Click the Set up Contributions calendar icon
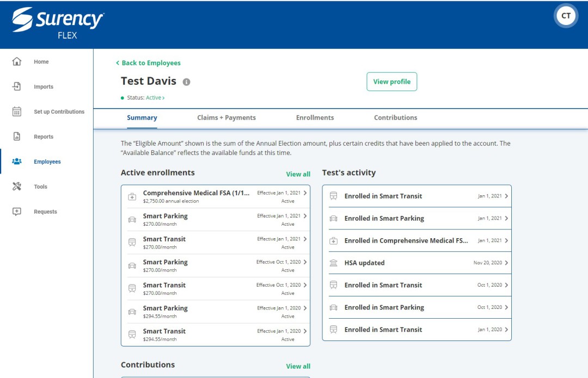 point(17,111)
